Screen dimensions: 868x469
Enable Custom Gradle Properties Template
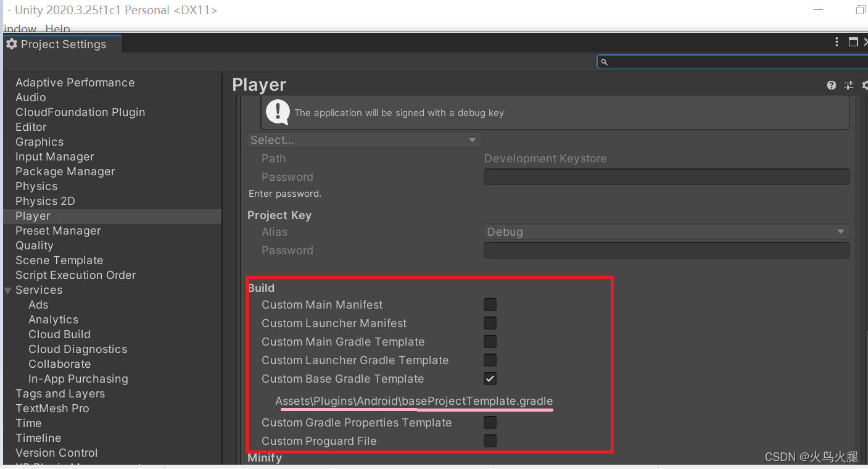pyautogui.click(x=490, y=422)
